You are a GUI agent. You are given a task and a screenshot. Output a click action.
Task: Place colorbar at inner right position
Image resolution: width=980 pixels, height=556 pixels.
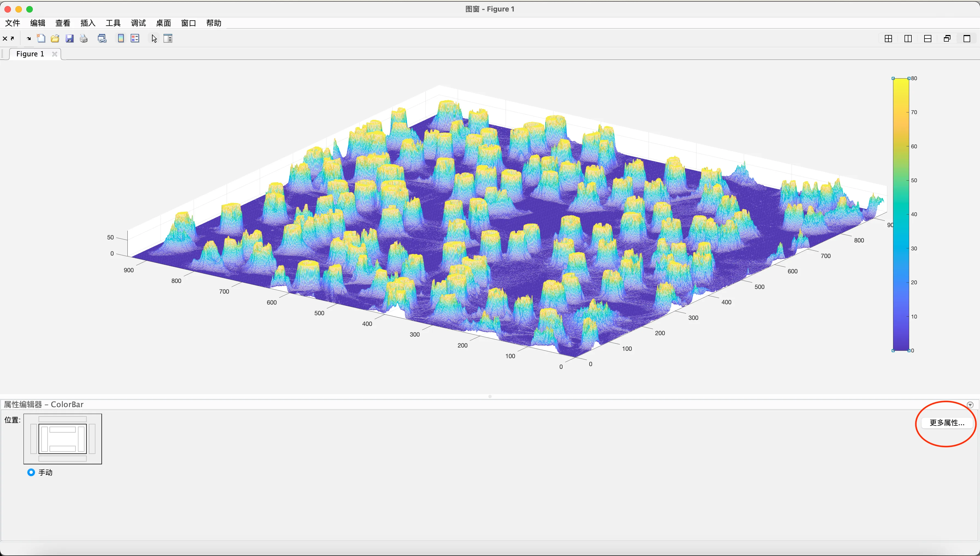81,439
